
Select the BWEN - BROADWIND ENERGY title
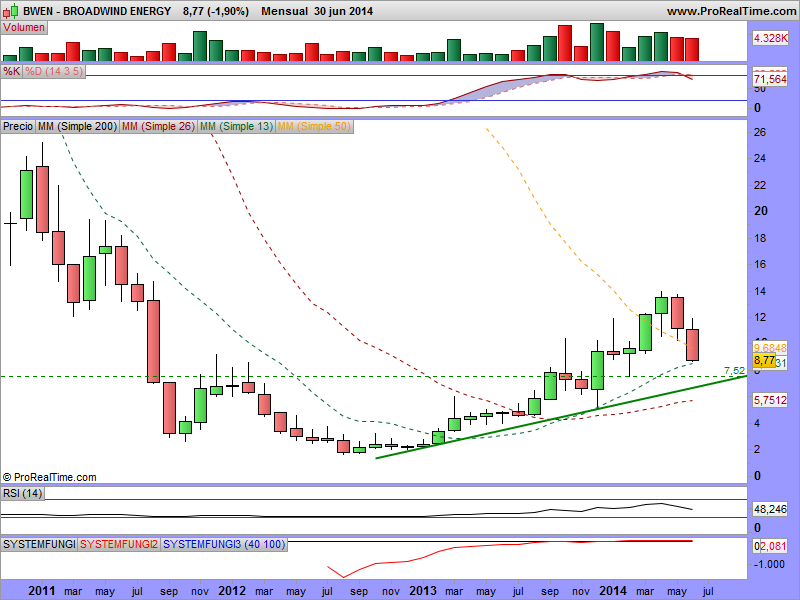tap(97, 11)
